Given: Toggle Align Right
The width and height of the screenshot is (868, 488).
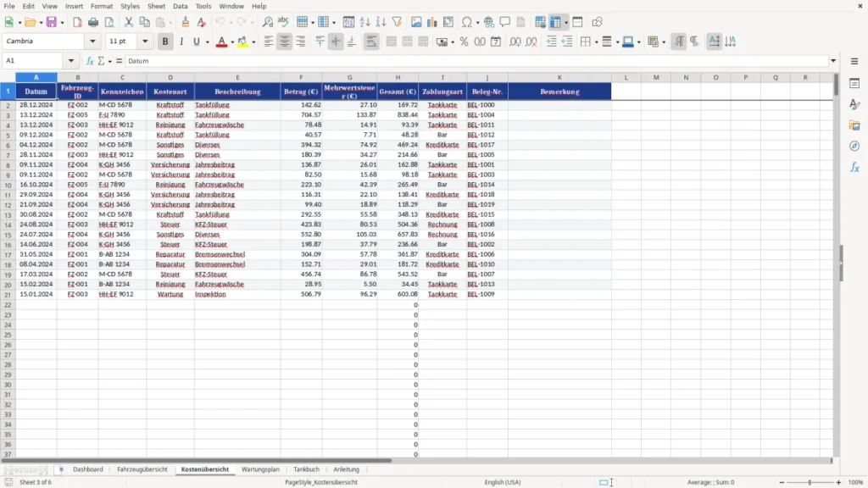Looking at the screenshot, I should [x=301, y=42].
